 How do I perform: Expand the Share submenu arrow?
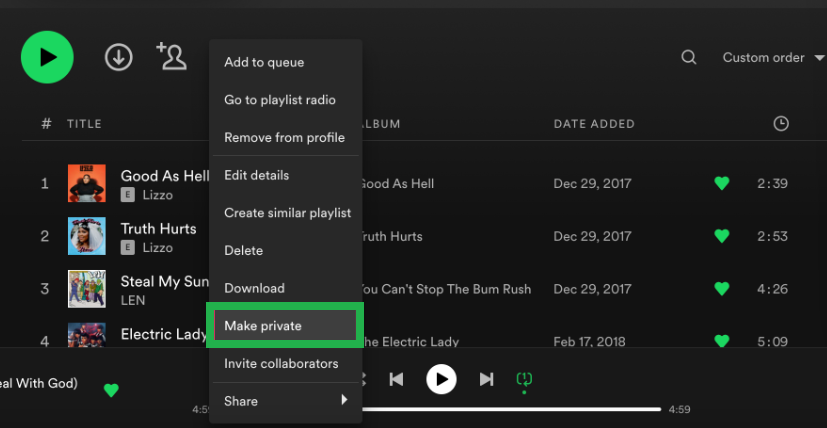[344, 400]
